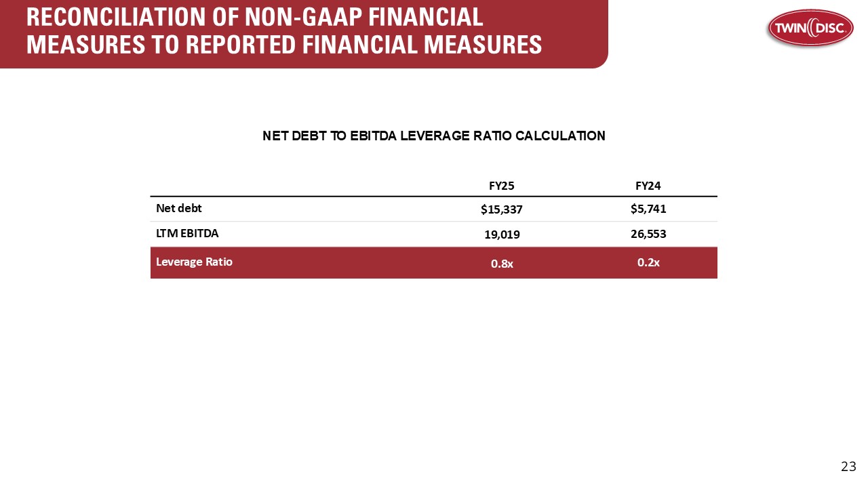Image resolution: width=868 pixels, height=488 pixels.
Task: Click the 0.2x leverage ratio cell
Action: pyautogui.click(x=648, y=262)
